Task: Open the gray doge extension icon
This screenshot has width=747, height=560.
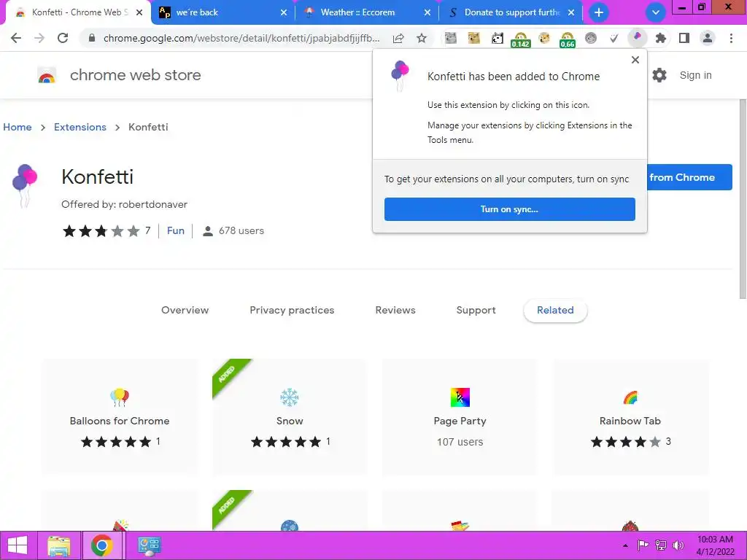Action: [450, 38]
